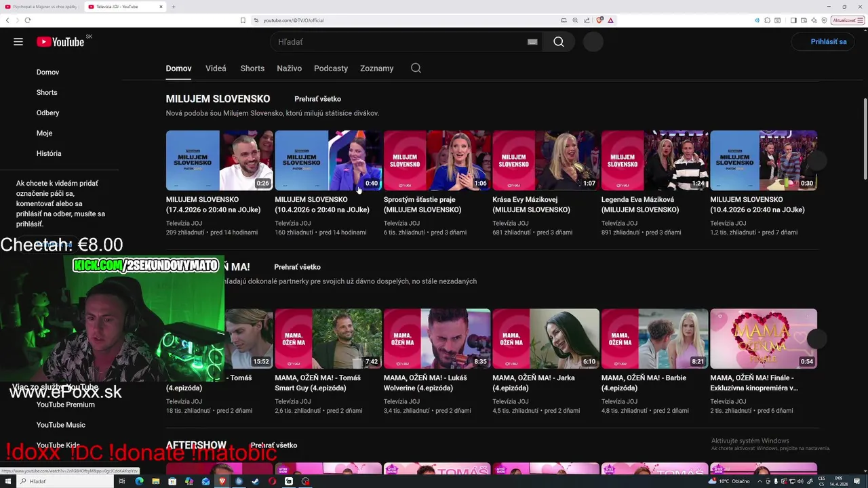The image size is (868, 488).
Task: Open channel search magnifier next to Zoznamy
Action: [x=416, y=68]
